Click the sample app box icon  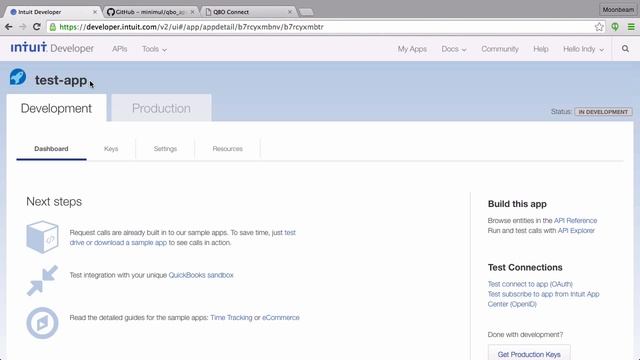coord(42,237)
